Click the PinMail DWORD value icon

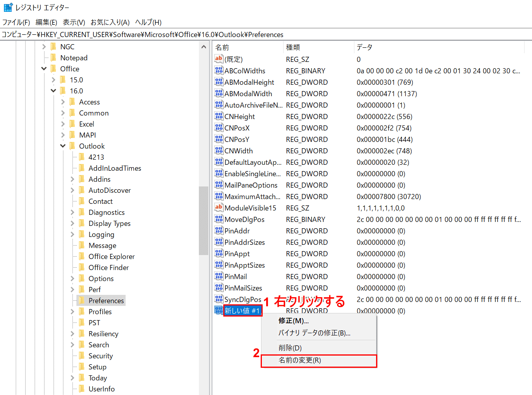point(219,276)
